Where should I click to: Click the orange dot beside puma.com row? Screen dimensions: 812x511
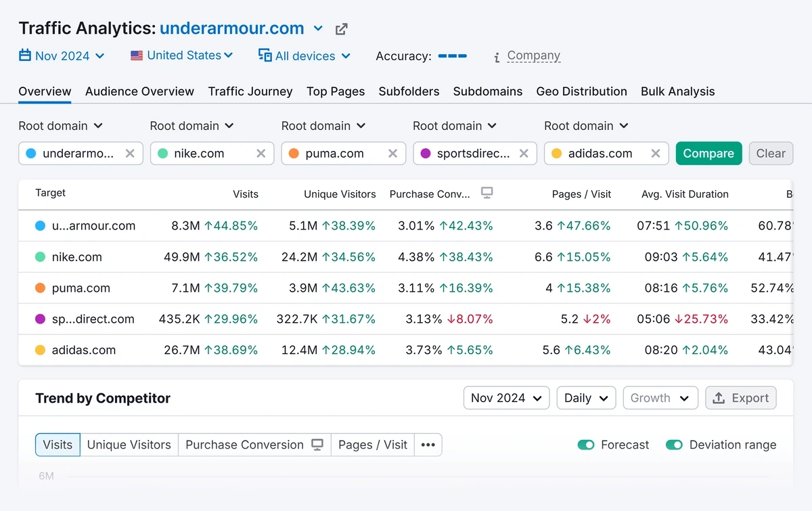pos(41,288)
